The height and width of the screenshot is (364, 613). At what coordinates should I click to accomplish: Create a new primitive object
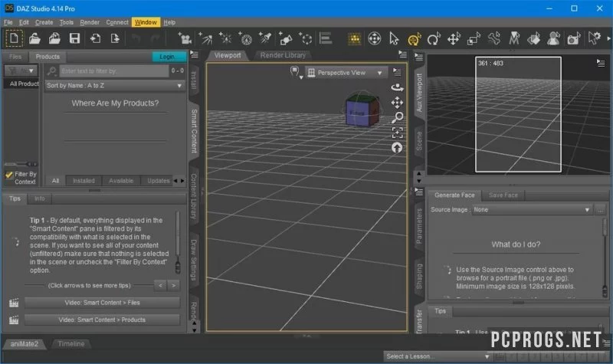click(x=285, y=38)
